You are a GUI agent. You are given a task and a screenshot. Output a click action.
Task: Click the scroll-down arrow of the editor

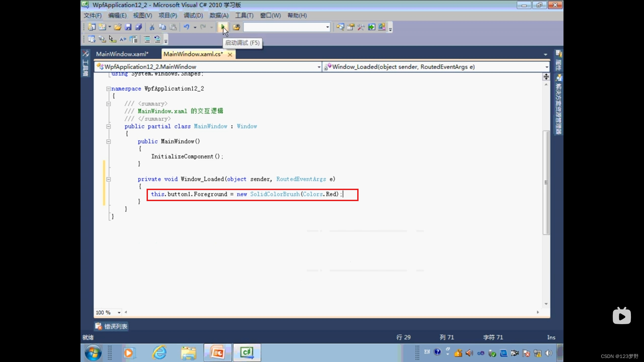click(546, 304)
